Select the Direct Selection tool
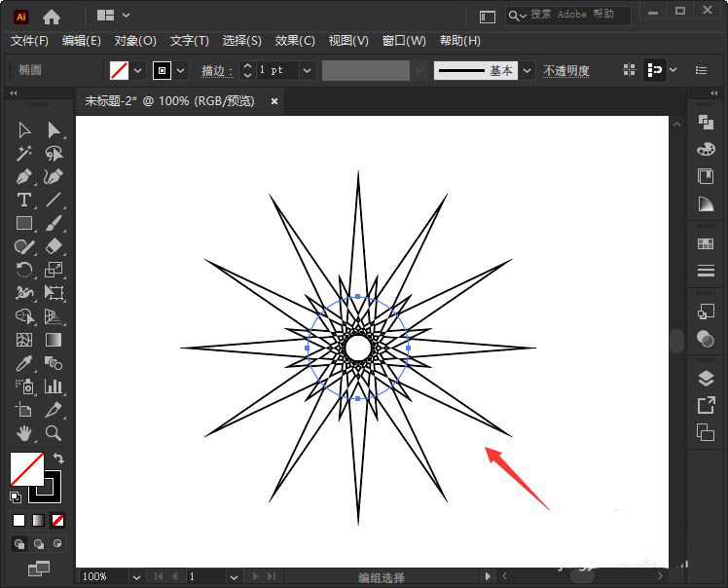The width and height of the screenshot is (728, 588). [x=54, y=130]
